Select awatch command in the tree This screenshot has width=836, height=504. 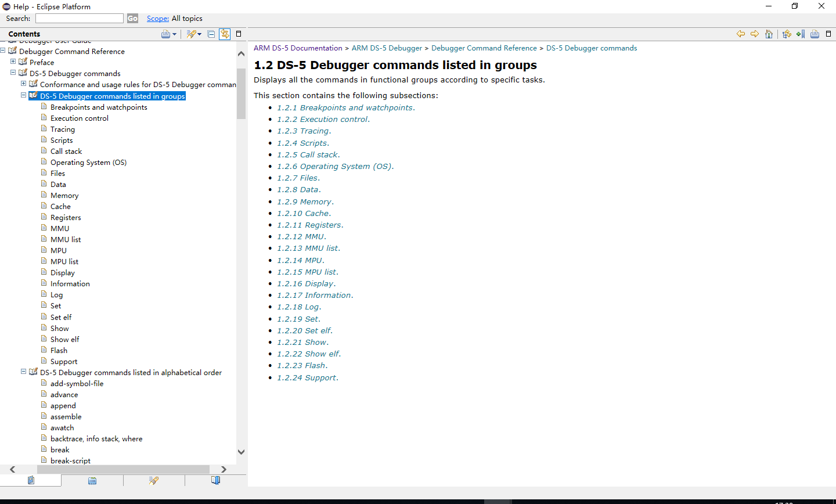pos(62,428)
